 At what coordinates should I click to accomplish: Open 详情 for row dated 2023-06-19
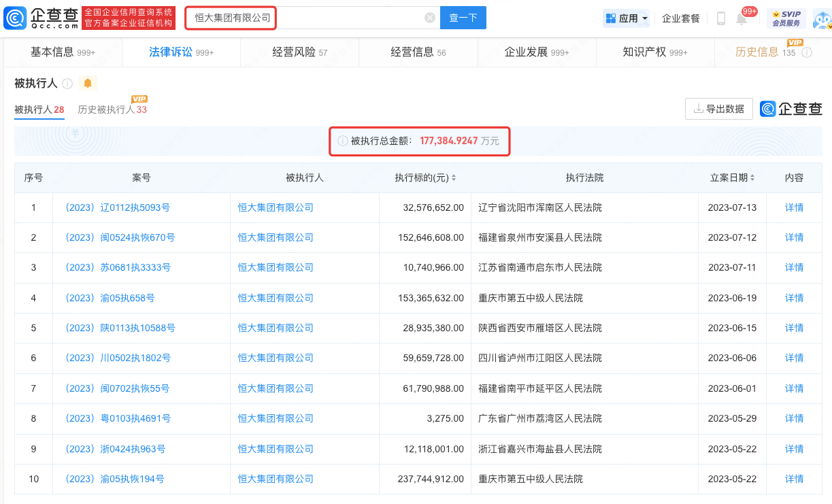[794, 298]
